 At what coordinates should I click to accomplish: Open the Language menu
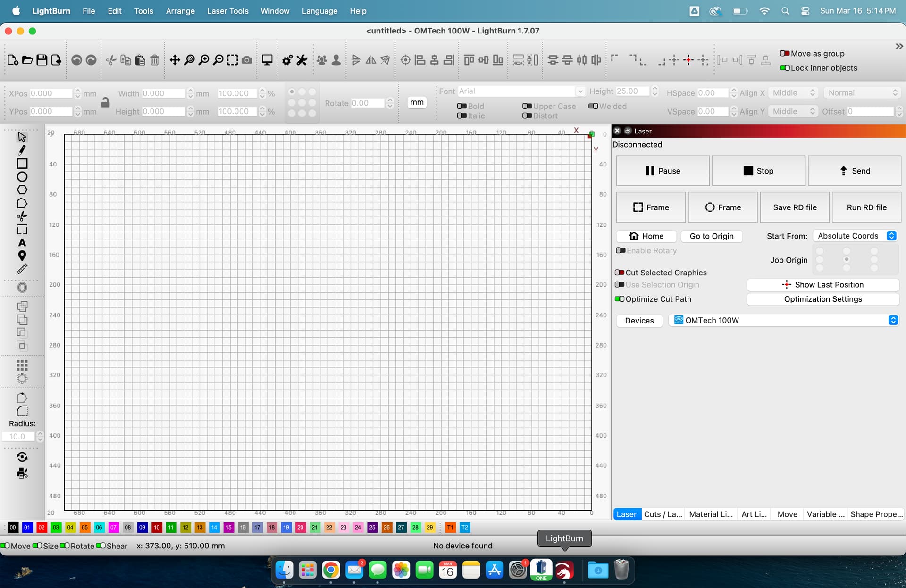(x=319, y=11)
